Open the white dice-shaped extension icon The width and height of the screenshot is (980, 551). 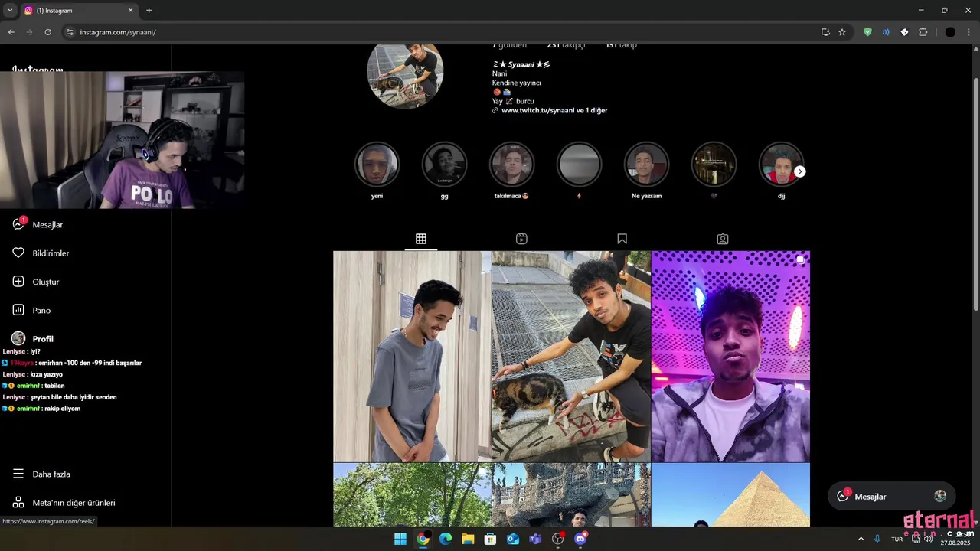(904, 32)
